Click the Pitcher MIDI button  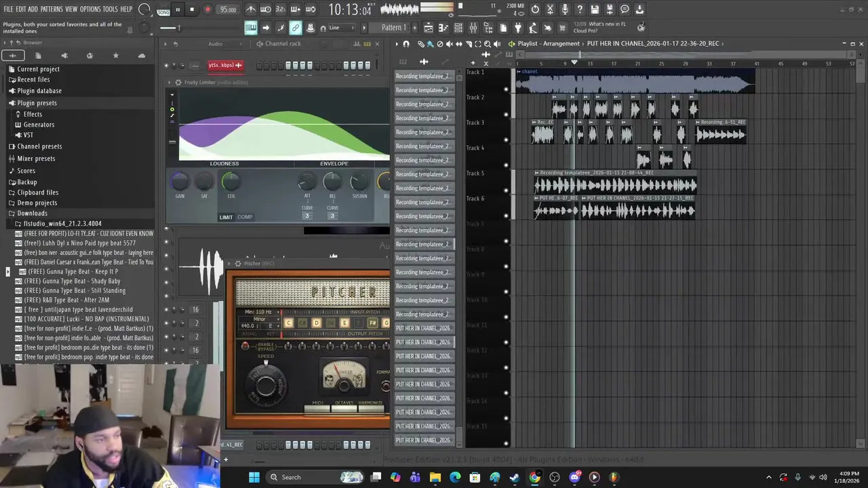tap(317, 408)
